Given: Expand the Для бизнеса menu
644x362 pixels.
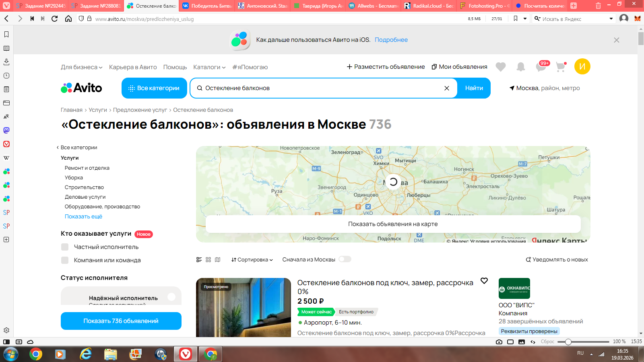Looking at the screenshot, I should click(82, 67).
